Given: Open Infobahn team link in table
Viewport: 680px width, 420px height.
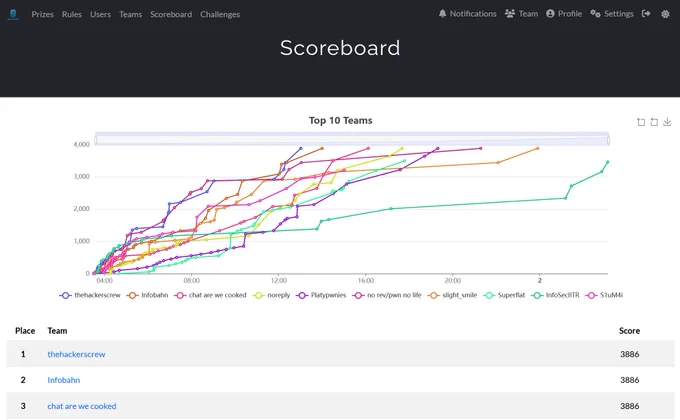Looking at the screenshot, I should point(64,380).
